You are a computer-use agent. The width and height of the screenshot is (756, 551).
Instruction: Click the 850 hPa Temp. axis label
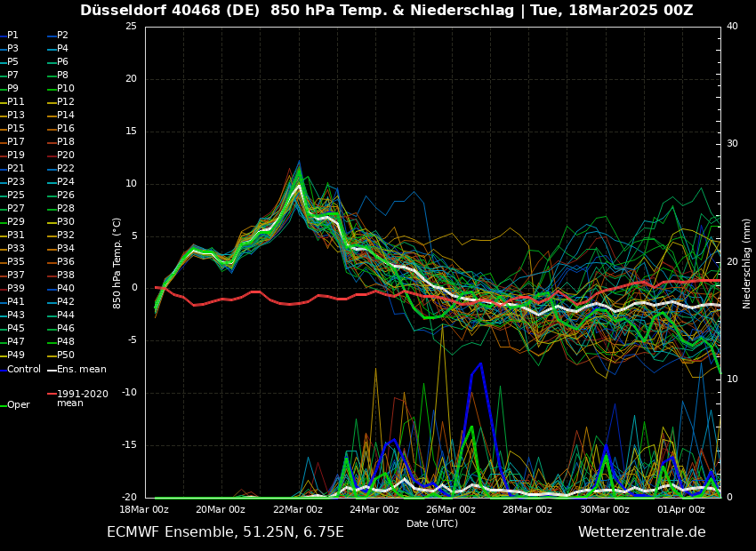pos(117,263)
